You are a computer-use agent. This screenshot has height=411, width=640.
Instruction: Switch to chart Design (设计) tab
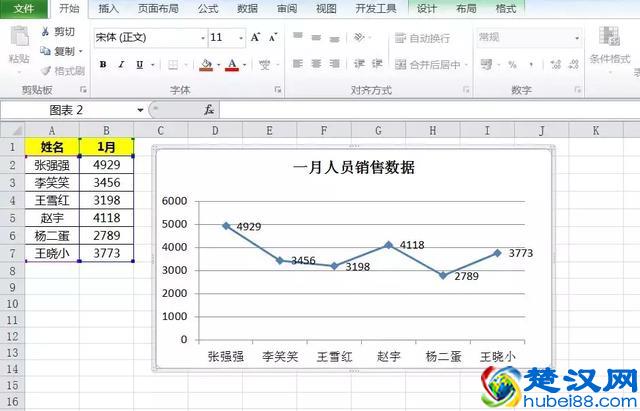427,9
